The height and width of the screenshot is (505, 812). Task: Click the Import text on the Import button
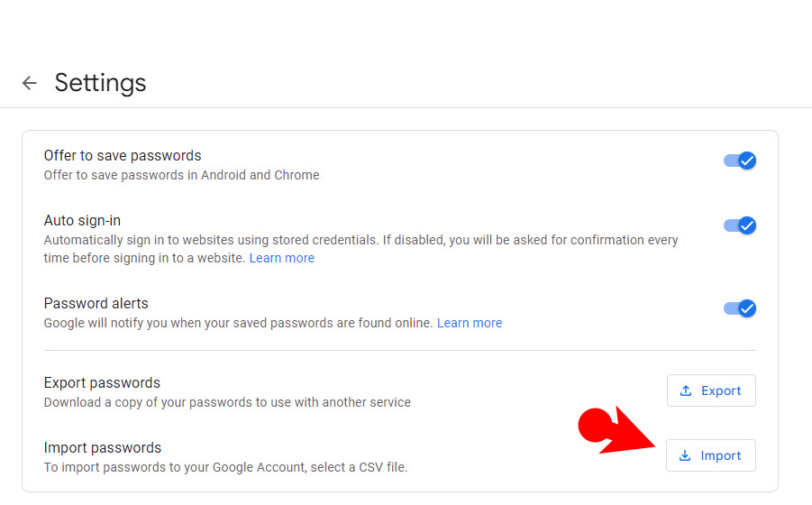pyautogui.click(x=721, y=455)
